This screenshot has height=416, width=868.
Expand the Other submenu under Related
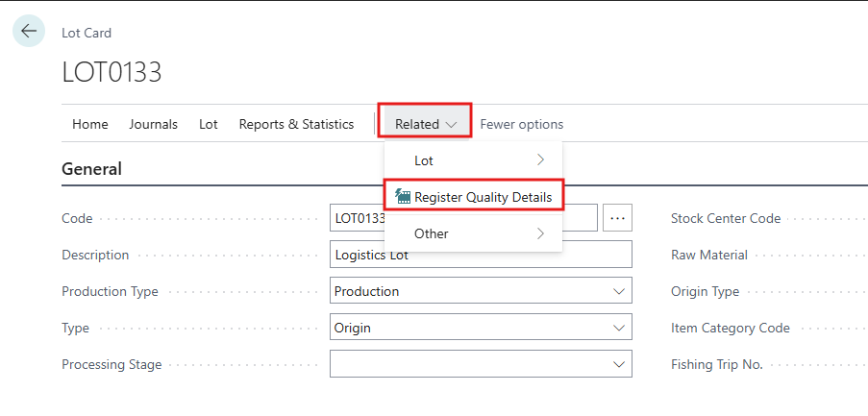[473, 233]
